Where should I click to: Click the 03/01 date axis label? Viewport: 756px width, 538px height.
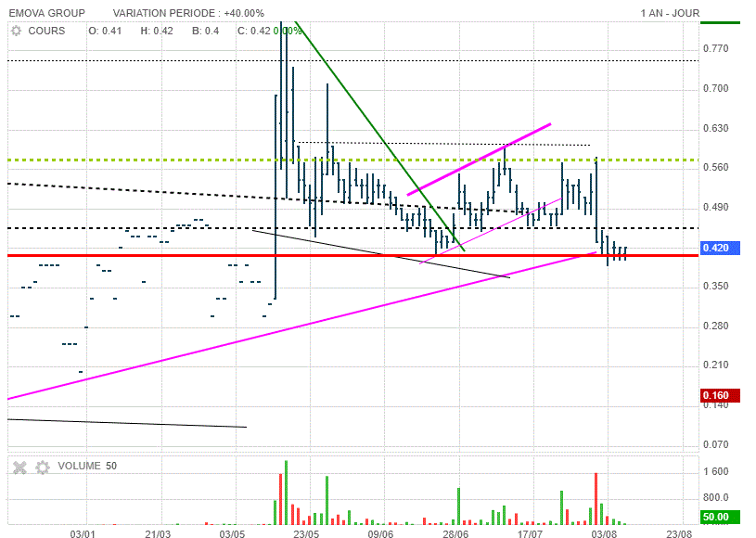click(x=83, y=533)
